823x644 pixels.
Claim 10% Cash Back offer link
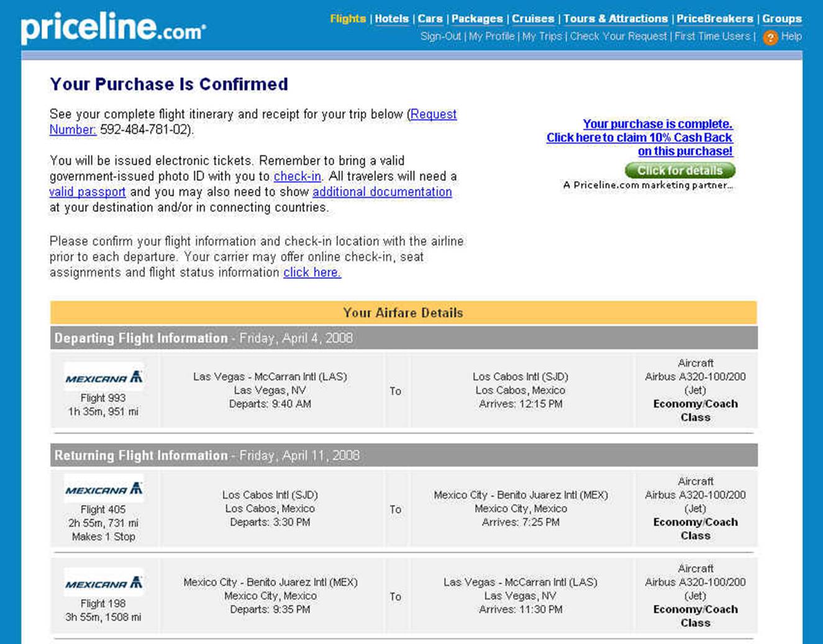point(640,137)
